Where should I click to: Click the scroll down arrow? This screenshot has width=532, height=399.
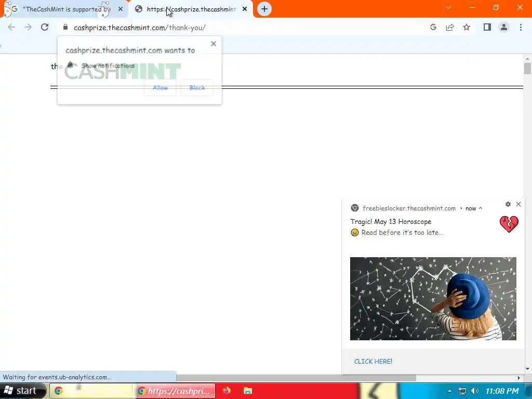pyautogui.click(x=527, y=369)
